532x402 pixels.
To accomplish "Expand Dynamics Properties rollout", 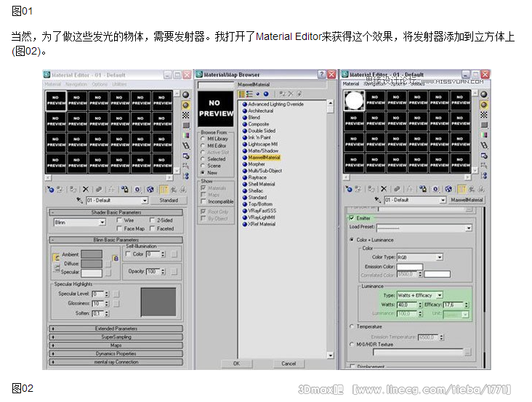I will (x=116, y=353).
